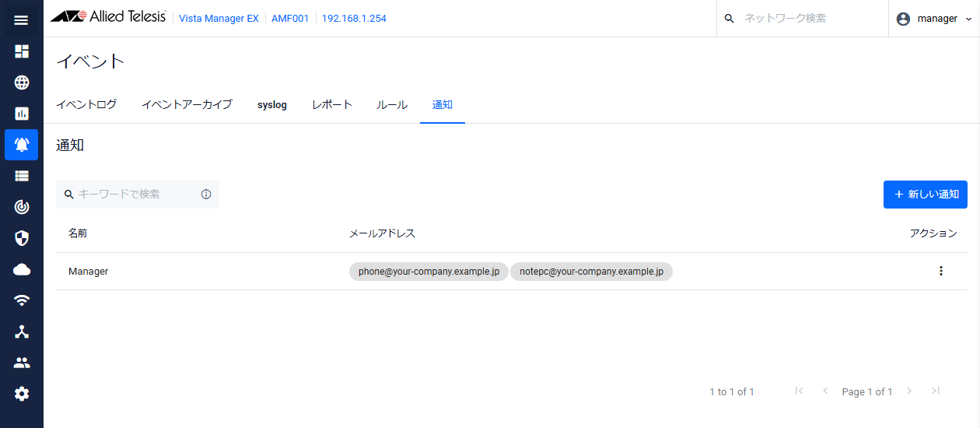Click the users group icon in sidebar
The width and height of the screenshot is (980, 428).
[x=22, y=363]
